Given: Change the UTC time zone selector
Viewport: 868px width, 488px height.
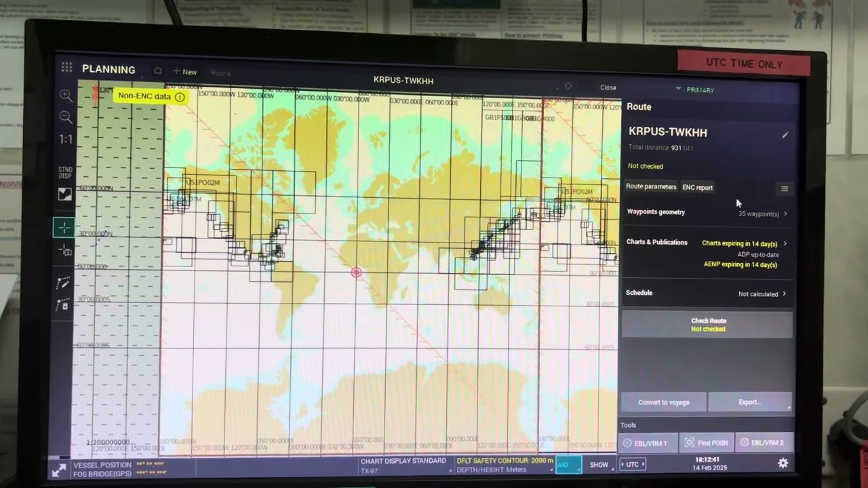Looking at the screenshot, I should point(632,464).
